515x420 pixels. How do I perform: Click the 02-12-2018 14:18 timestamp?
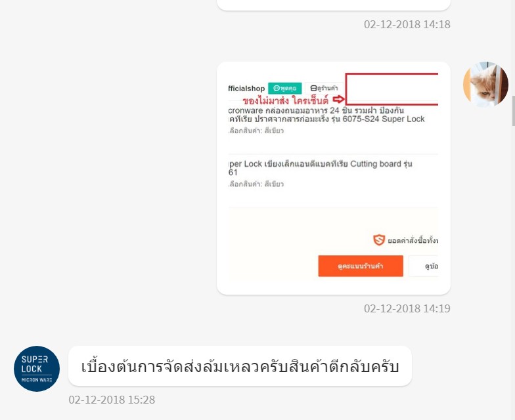click(x=407, y=25)
